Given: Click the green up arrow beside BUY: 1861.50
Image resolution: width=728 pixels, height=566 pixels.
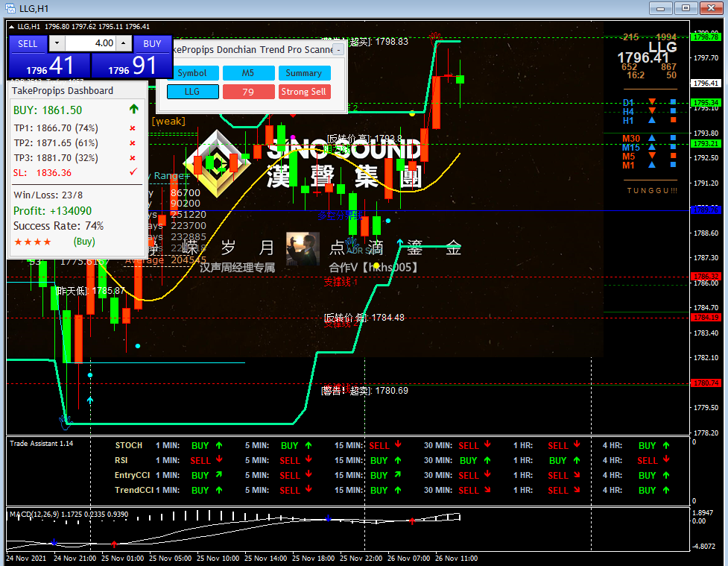Looking at the screenshot, I should [x=133, y=109].
